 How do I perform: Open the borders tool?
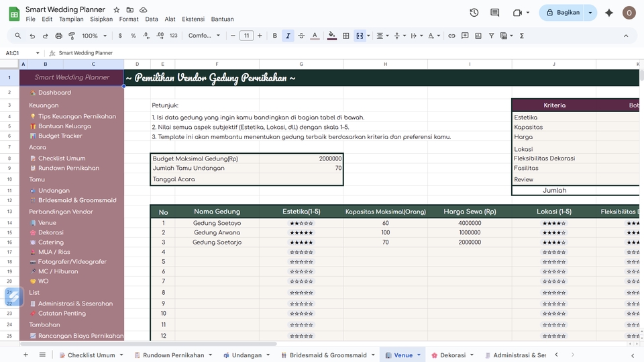(x=346, y=36)
